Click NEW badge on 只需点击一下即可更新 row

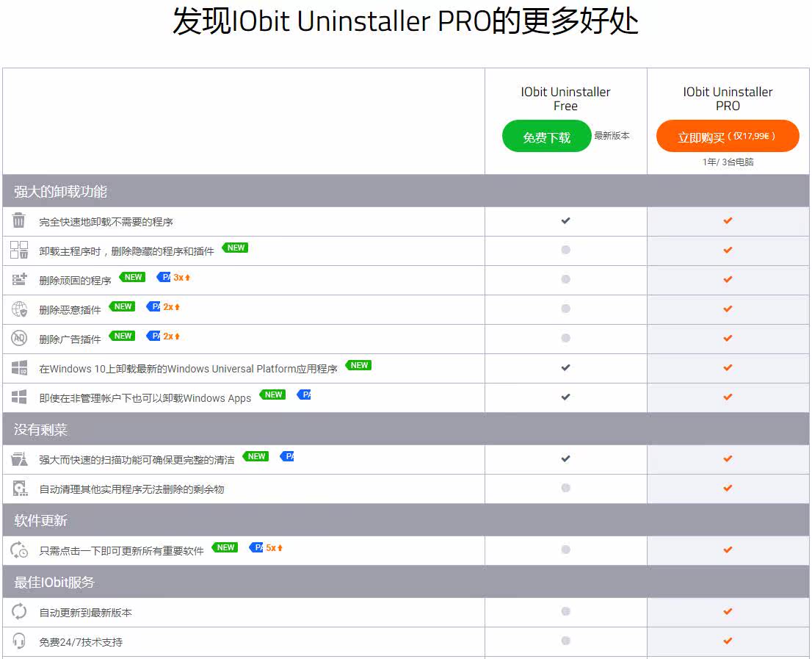point(225,547)
